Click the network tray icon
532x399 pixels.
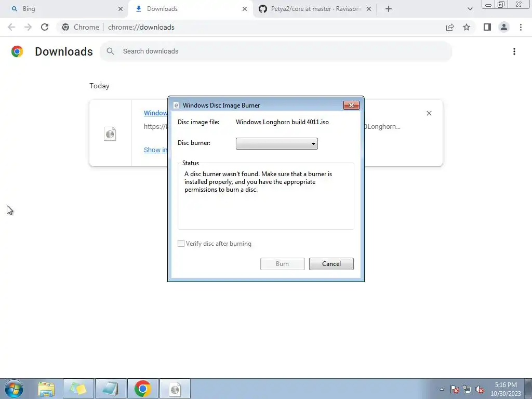click(467, 389)
